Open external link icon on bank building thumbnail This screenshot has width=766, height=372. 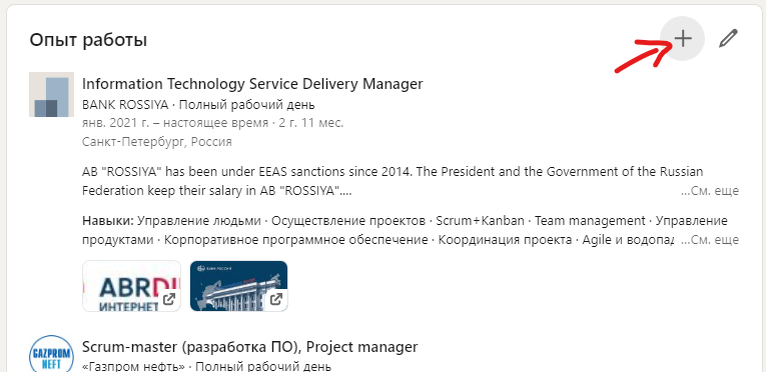point(276,299)
